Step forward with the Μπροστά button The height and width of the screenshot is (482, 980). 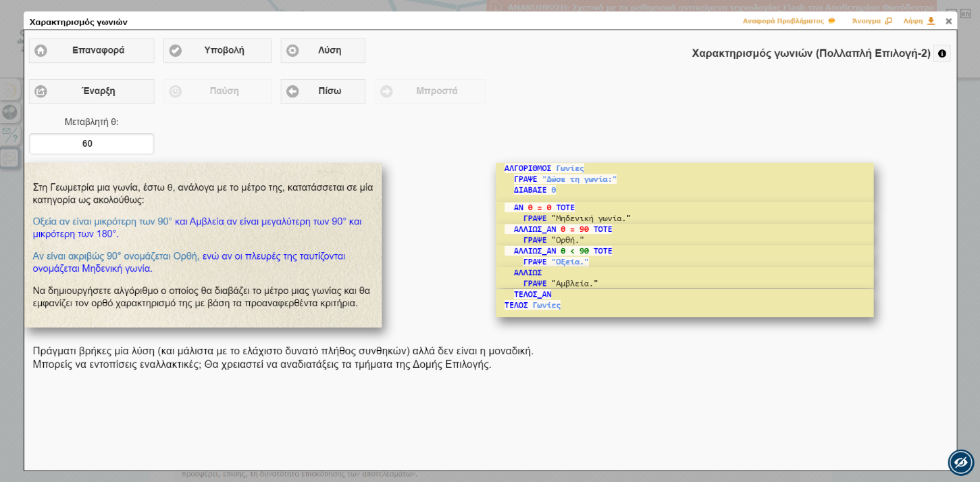430,91
